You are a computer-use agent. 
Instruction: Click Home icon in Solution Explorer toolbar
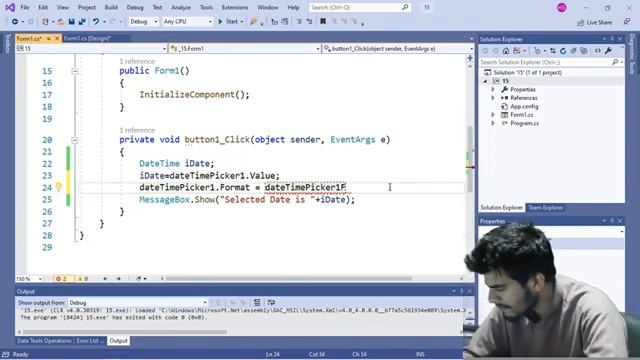506,51
